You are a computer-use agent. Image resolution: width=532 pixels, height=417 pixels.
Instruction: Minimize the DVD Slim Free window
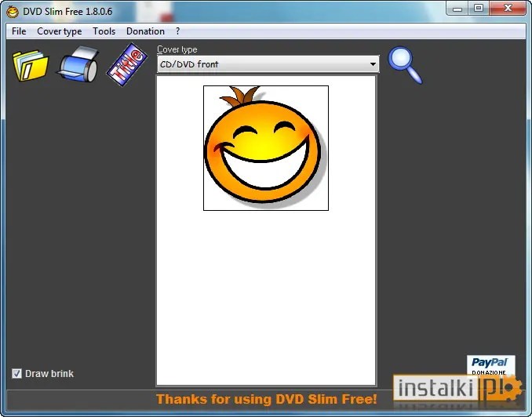(457, 9)
